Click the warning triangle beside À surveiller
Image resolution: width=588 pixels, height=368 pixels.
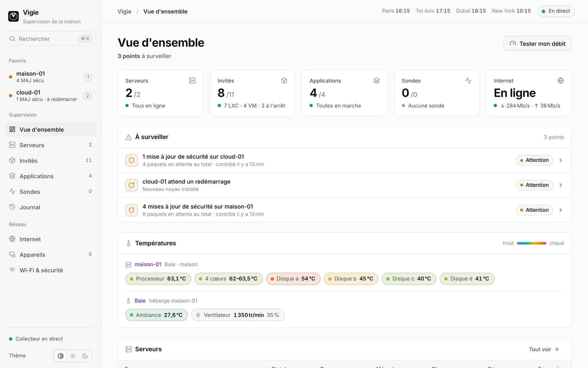(129, 137)
